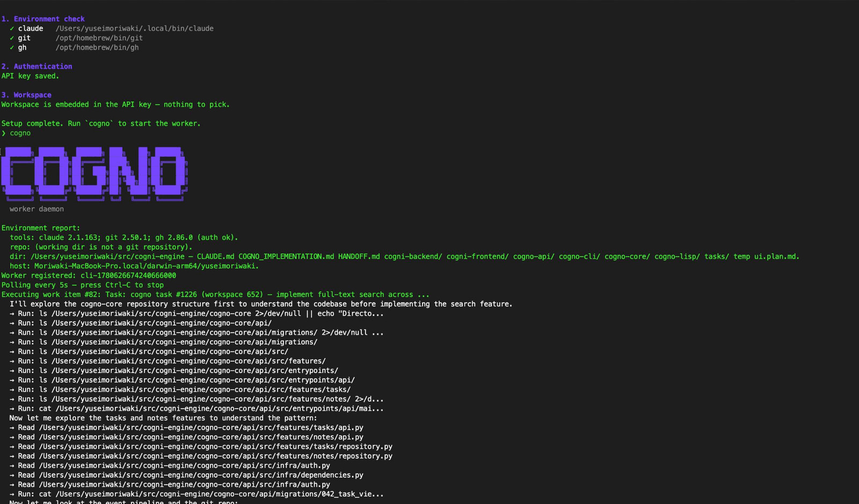Click the 'Polling every 5s' line
The height and width of the screenshot is (504, 859).
coord(82,286)
